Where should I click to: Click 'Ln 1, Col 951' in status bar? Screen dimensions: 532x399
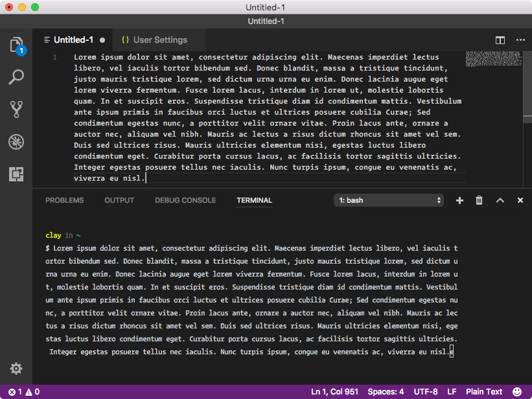coord(334,392)
